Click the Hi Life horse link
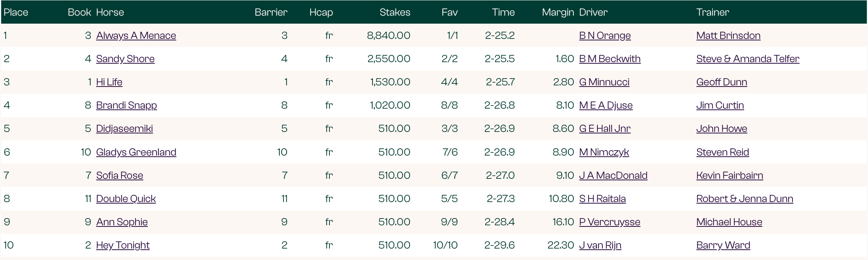Viewport: 868px width, 260px height. tap(109, 82)
